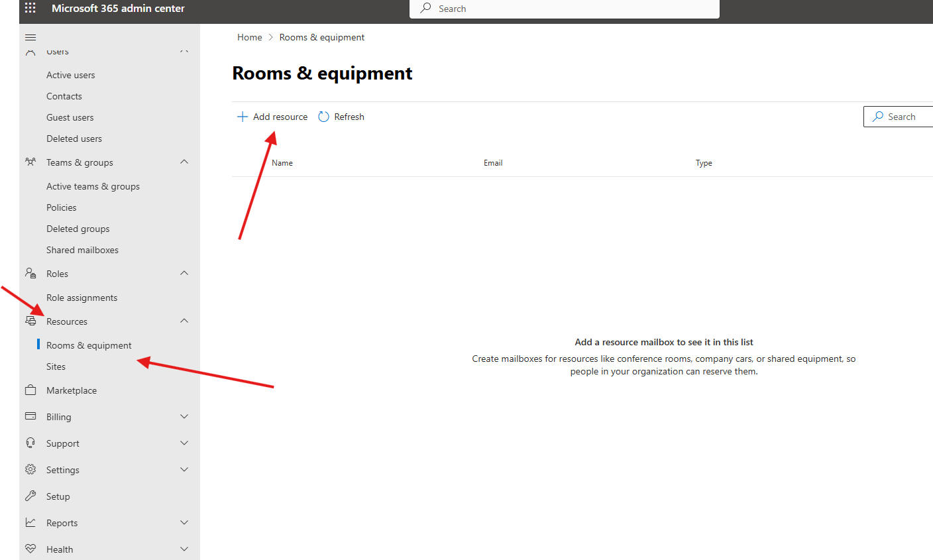Collapse the navigation hamburger menu
933x560 pixels.
[30, 38]
